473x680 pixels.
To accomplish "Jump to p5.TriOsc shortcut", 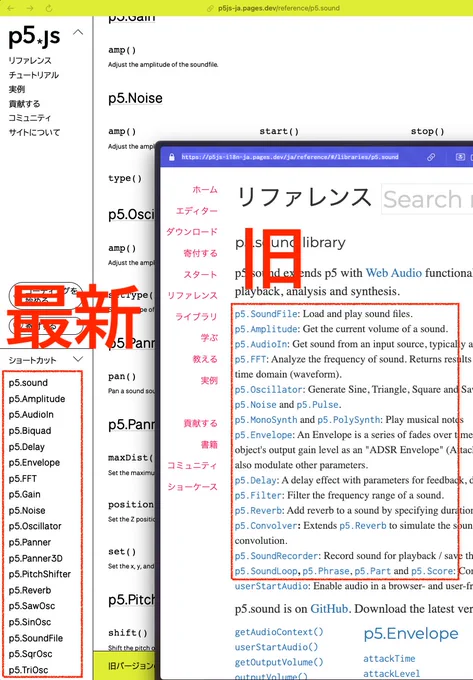I will tap(28, 670).
